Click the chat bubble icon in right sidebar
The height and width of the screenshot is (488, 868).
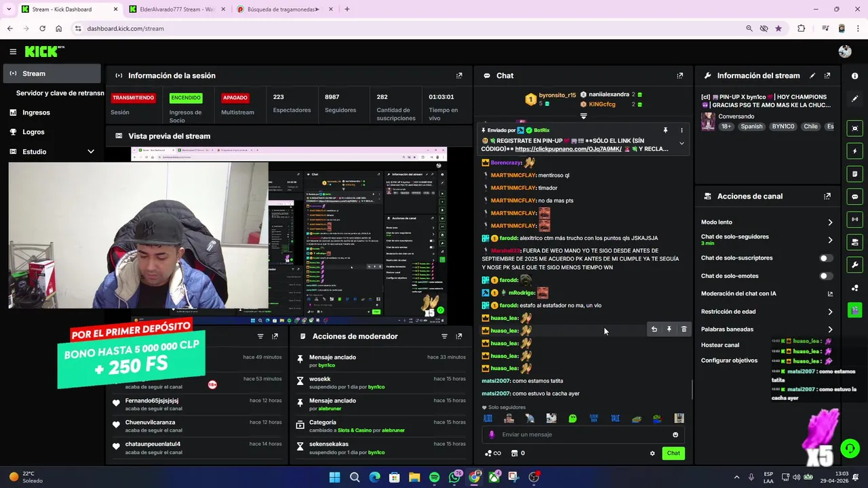tap(855, 197)
